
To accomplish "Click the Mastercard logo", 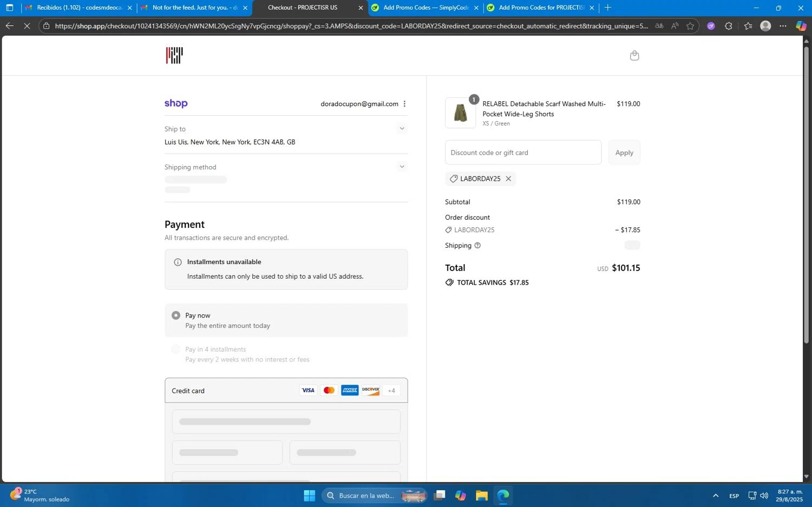I will (329, 390).
